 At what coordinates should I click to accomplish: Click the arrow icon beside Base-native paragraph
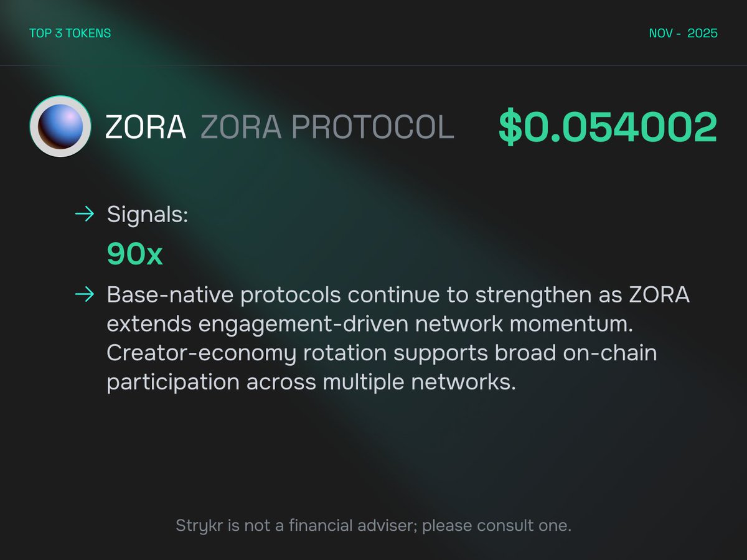click(84, 294)
